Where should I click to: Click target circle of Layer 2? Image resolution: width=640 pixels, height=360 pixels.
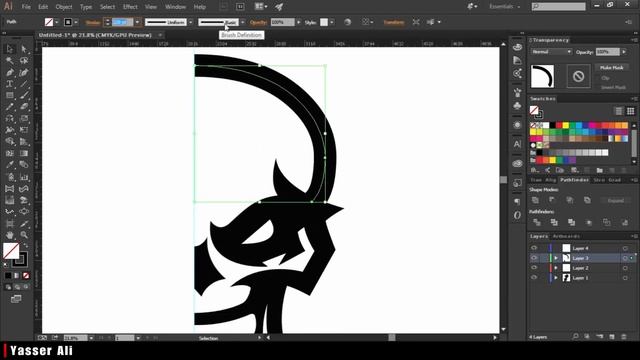625,268
